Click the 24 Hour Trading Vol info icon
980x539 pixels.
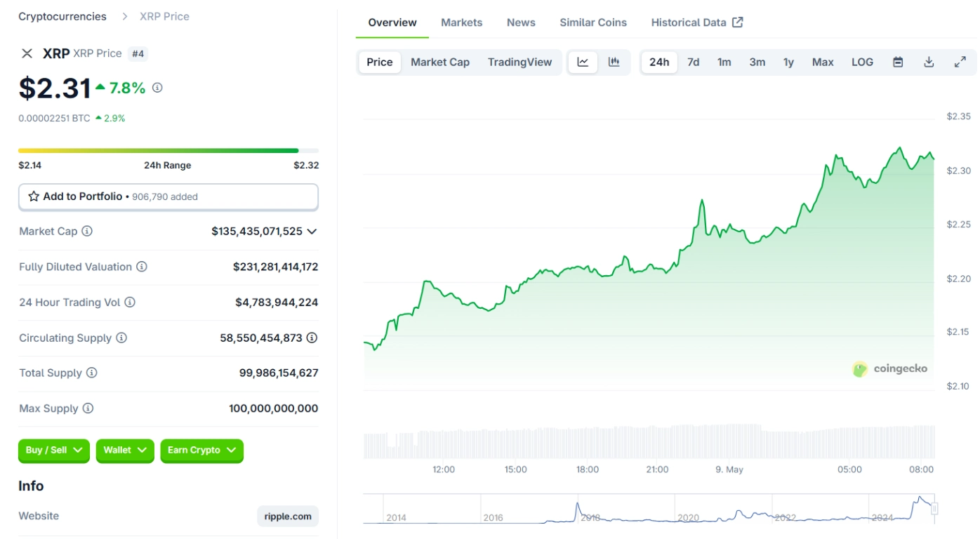130,302
